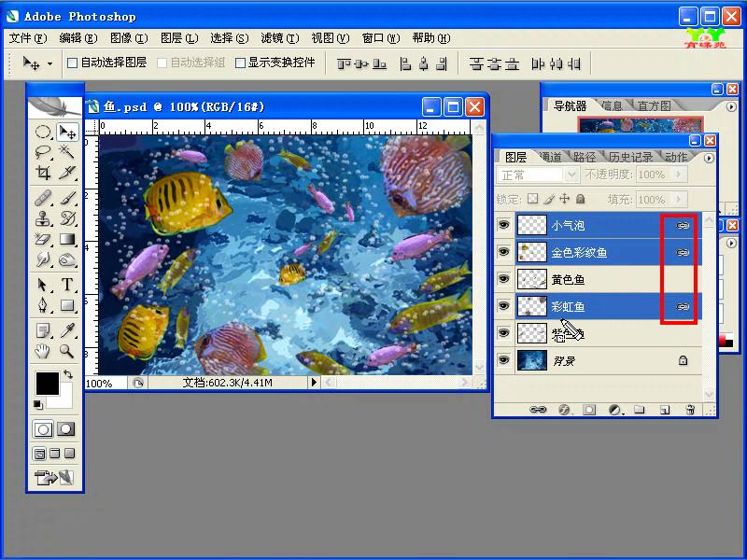Switch to Standard editing mode
This screenshot has width=747, height=560.
pos(43,429)
